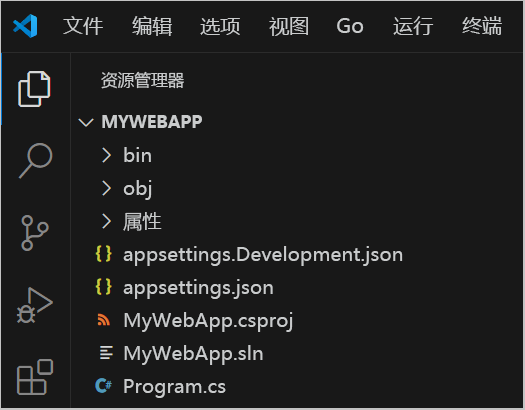Click the JSON icon beside appsettings.json
Screen dimensions: 525x410
pos(103,287)
